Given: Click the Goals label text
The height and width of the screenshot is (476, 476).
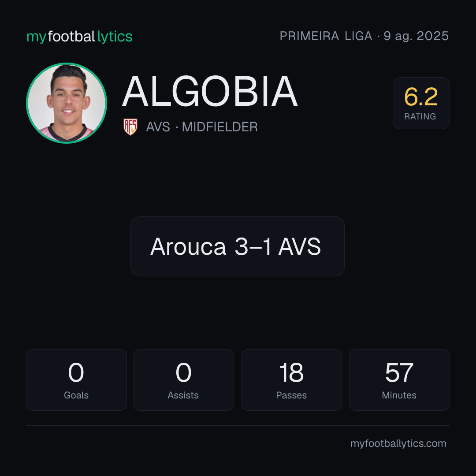Looking at the screenshot, I should point(76,395).
